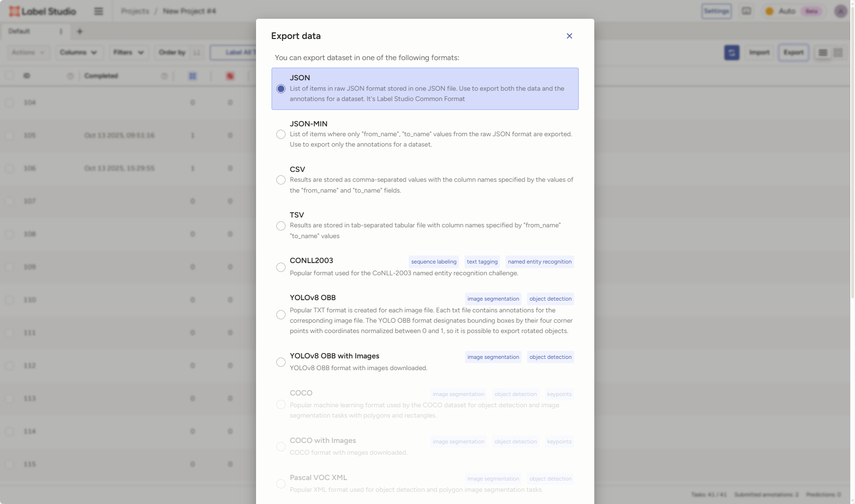The width and height of the screenshot is (855, 504).
Task: Switch to list view layout icon
Action: coord(823,53)
